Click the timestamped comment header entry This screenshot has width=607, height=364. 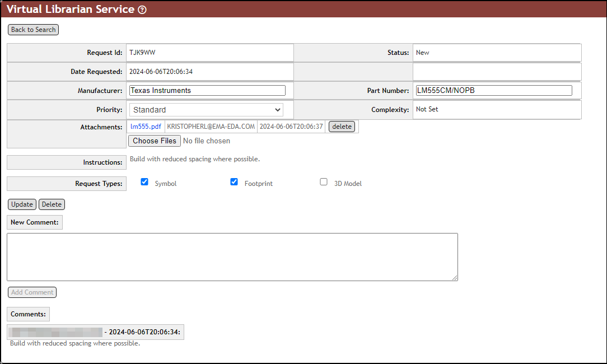click(95, 332)
